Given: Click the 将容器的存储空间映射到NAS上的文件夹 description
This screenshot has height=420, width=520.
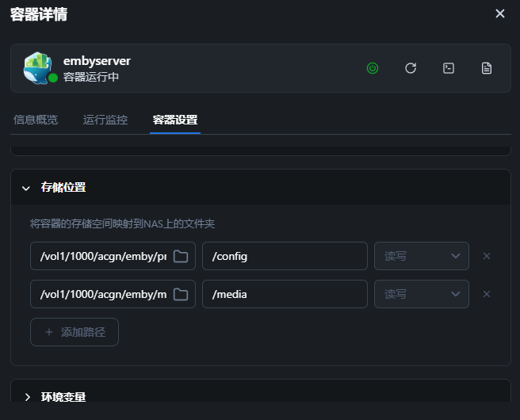Looking at the screenshot, I should tap(122, 223).
